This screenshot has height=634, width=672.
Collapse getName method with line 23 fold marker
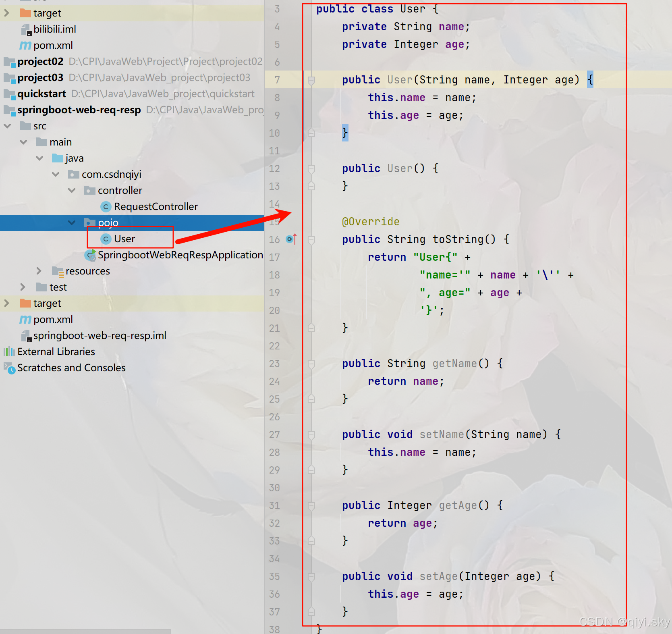point(311,364)
